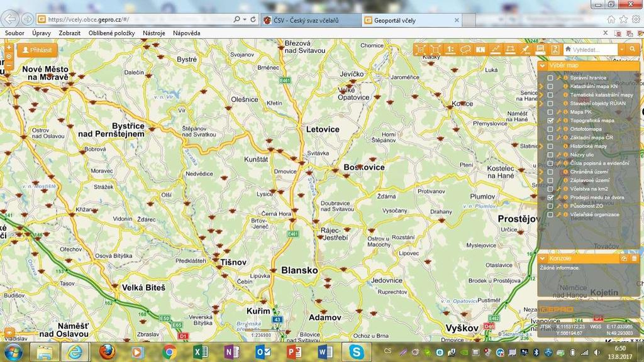Click the Geoportál včely tab
The image size is (644, 362).
412,20
